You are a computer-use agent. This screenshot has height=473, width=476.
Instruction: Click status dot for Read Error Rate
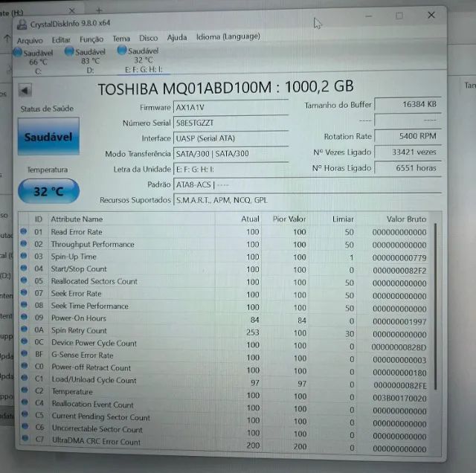click(24, 231)
